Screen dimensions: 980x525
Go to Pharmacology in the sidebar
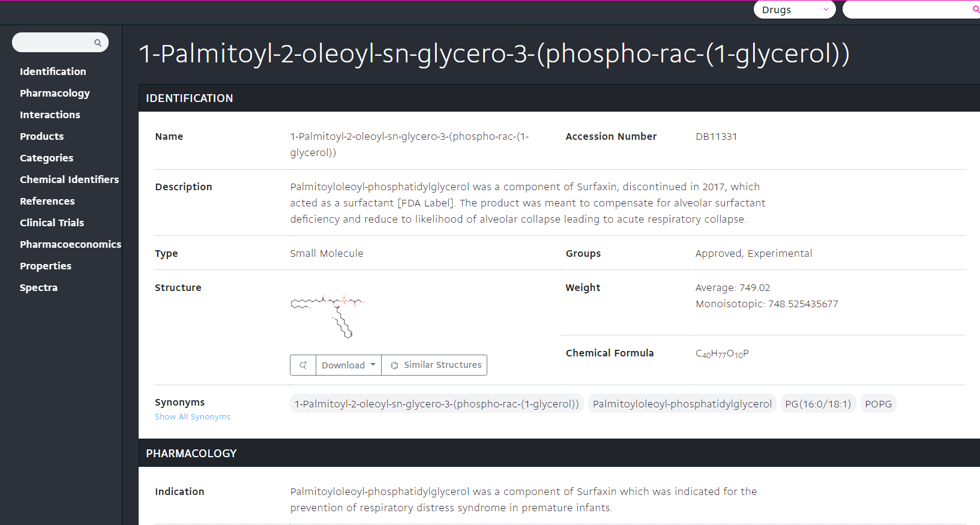(55, 93)
